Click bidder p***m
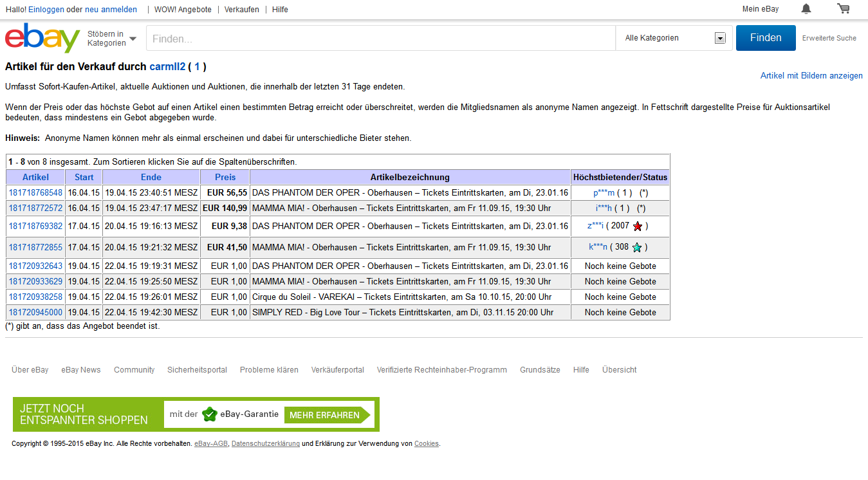 point(604,192)
